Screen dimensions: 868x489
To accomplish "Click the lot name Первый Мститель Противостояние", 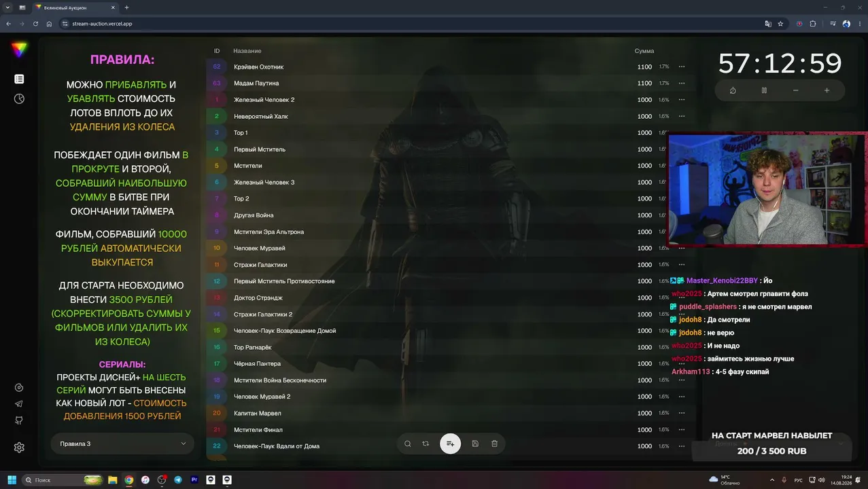I will [x=284, y=281].
